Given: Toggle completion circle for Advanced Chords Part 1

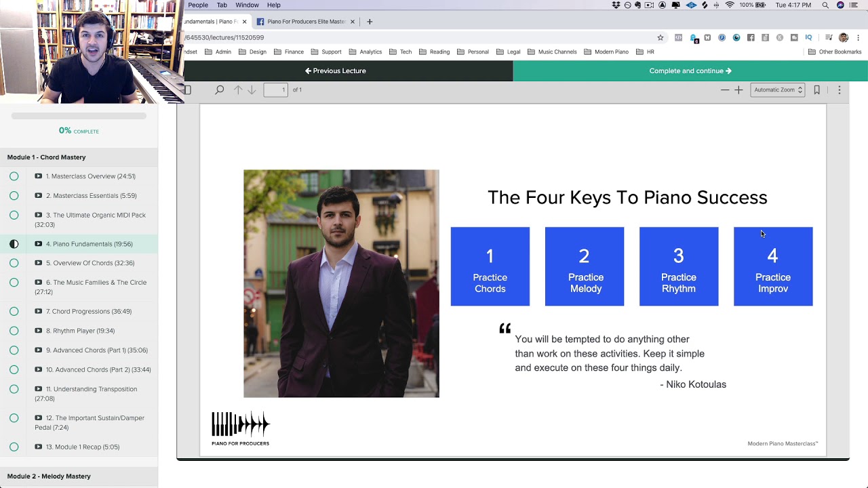Looking at the screenshot, I should [x=14, y=350].
